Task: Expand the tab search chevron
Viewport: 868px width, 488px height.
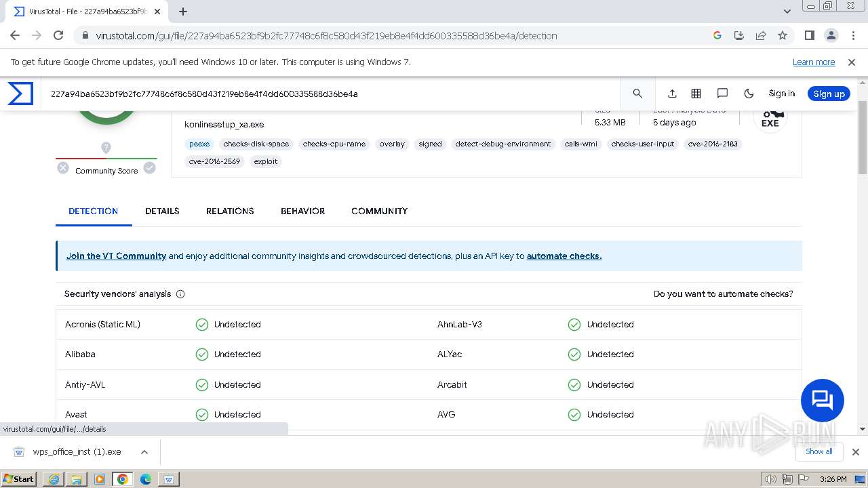Action: [787, 12]
